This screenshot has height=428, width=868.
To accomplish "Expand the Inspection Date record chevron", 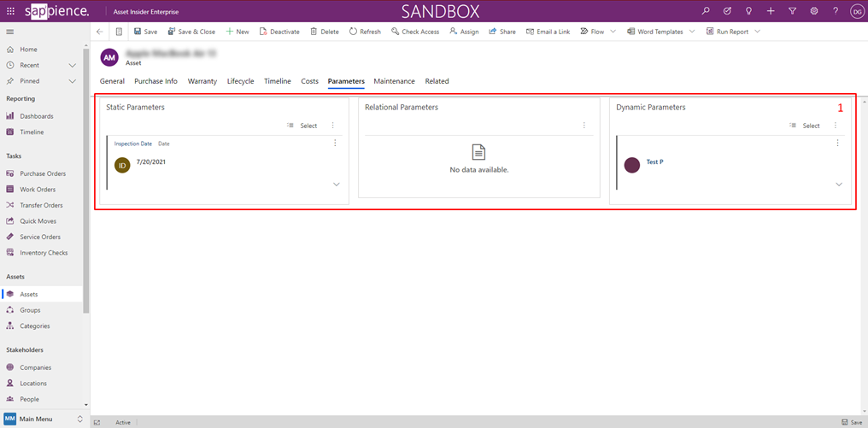I will (336, 185).
